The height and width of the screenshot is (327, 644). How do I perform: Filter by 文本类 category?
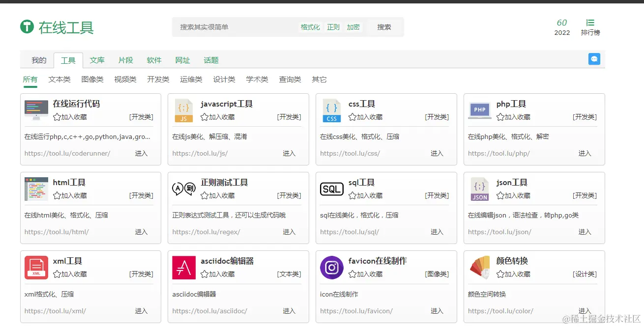click(x=59, y=80)
